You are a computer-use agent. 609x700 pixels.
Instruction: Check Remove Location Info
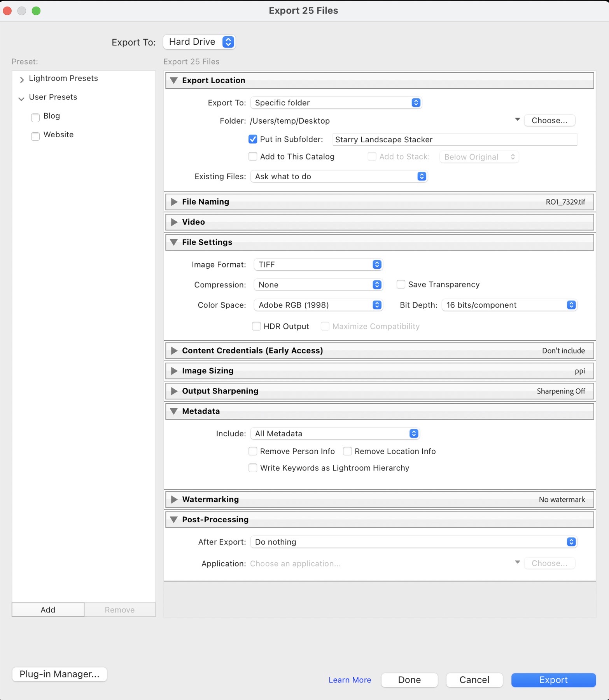click(x=347, y=451)
